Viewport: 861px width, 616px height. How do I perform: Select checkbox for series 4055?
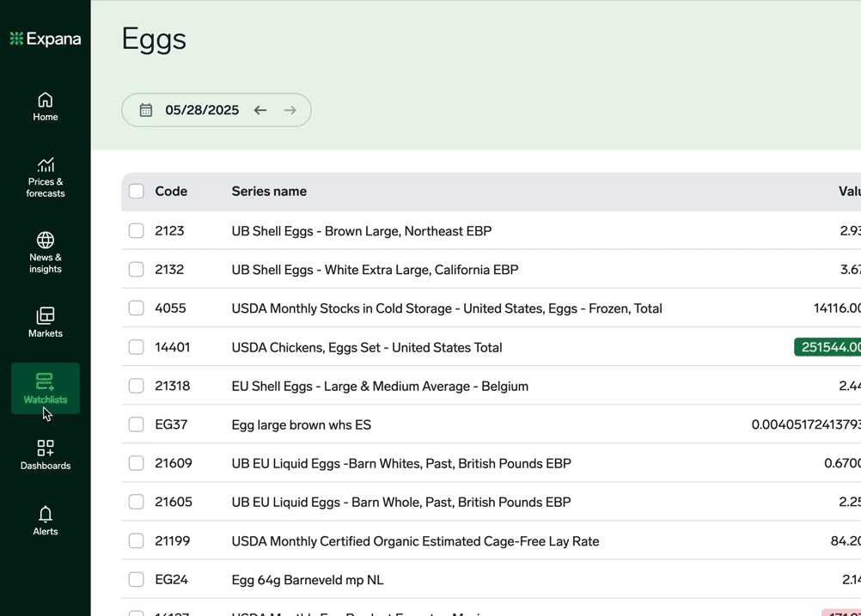click(x=136, y=308)
